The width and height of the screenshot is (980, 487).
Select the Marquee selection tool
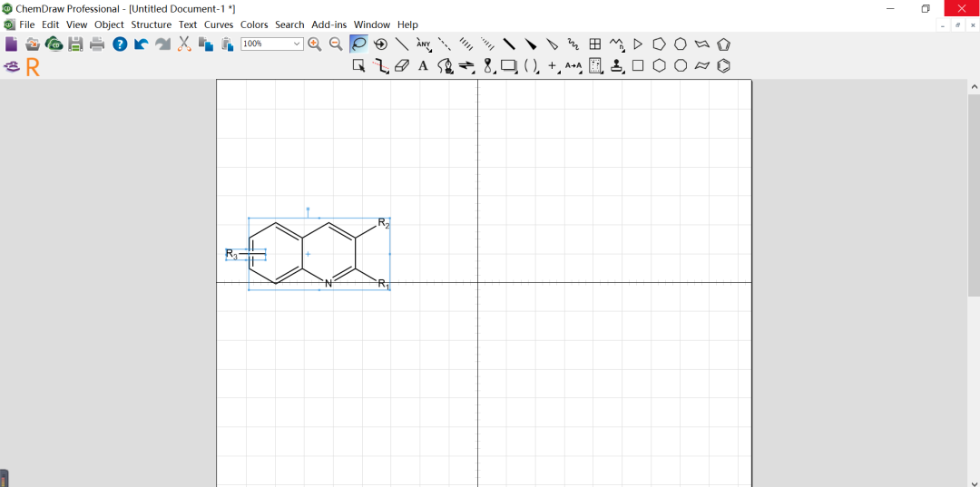358,65
